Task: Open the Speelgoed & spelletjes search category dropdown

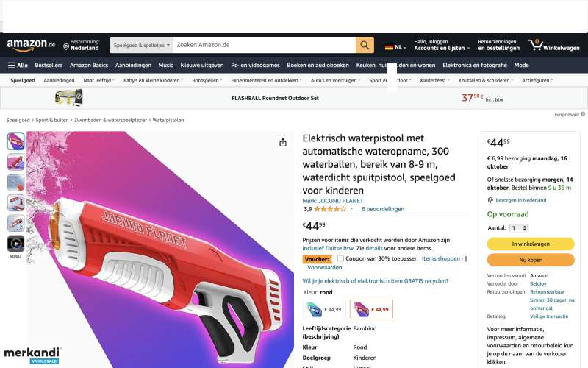Action: tap(141, 45)
